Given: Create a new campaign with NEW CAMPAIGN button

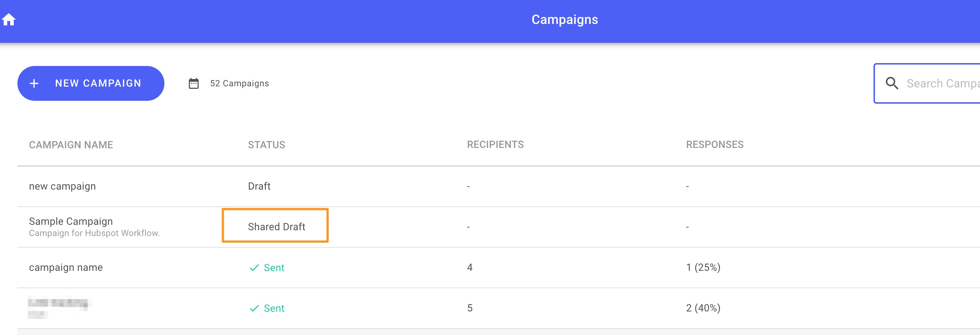Looking at the screenshot, I should pos(91,83).
